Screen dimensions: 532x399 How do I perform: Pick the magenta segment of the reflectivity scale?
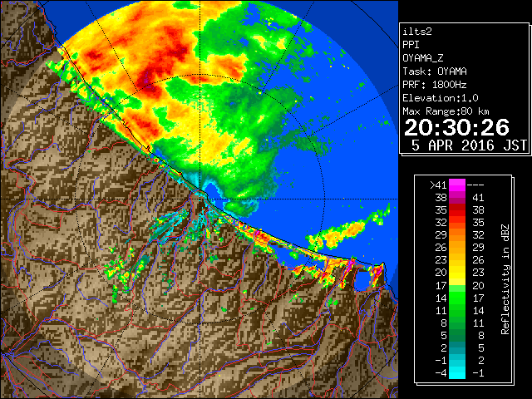[x=457, y=185]
